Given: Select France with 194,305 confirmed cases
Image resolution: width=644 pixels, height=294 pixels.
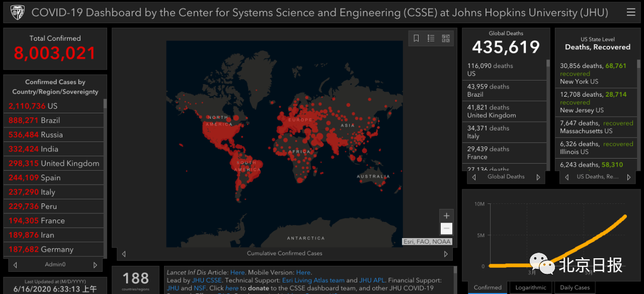Looking at the screenshot, I should pos(54,221).
